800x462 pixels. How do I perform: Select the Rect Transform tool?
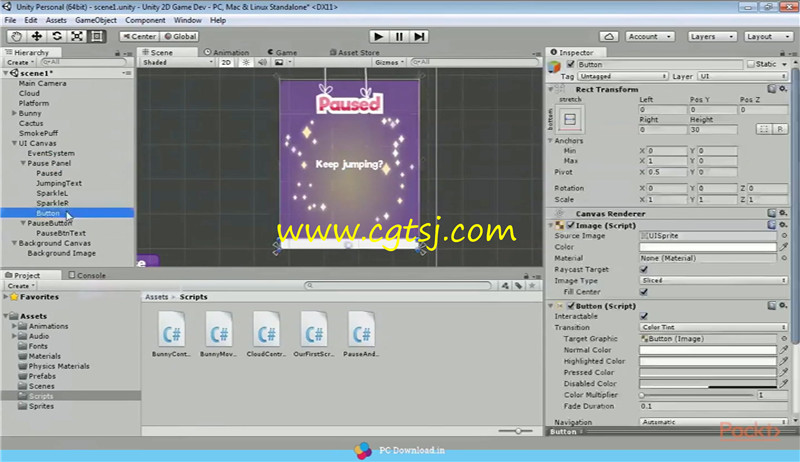[x=96, y=36]
